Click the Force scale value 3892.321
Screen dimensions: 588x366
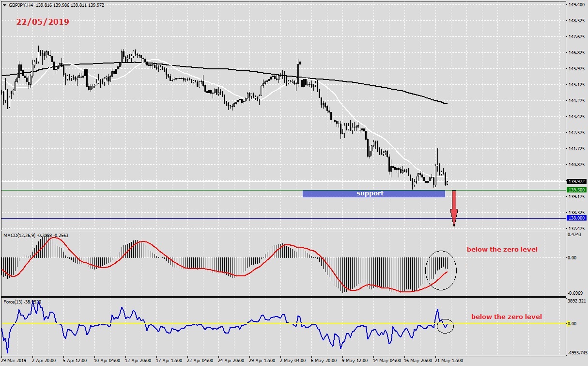[576, 301]
